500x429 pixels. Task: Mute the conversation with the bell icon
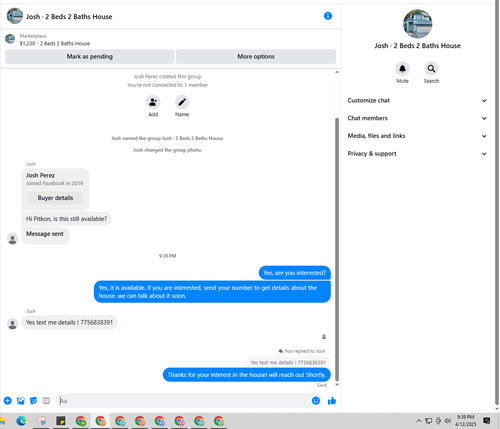click(402, 69)
